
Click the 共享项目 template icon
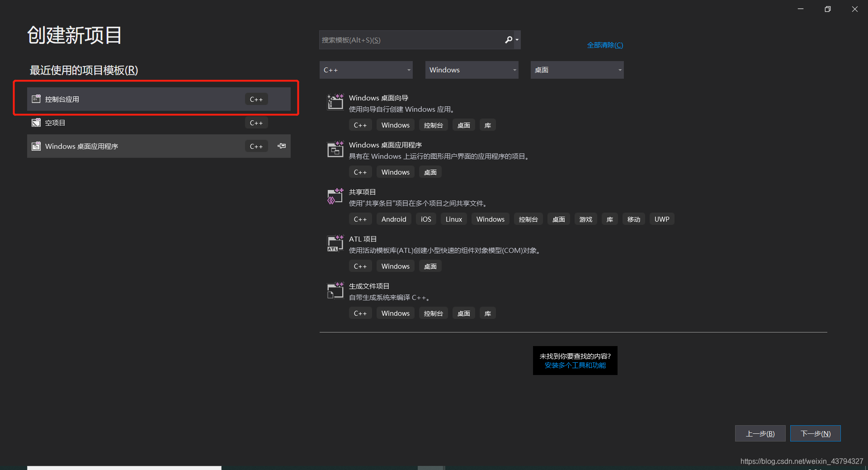[x=335, y=196]
